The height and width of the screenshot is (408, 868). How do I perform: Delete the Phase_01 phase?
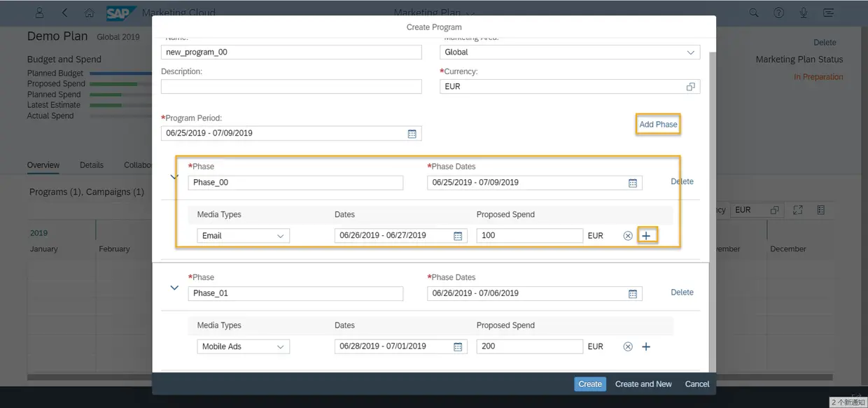(682, 293)
